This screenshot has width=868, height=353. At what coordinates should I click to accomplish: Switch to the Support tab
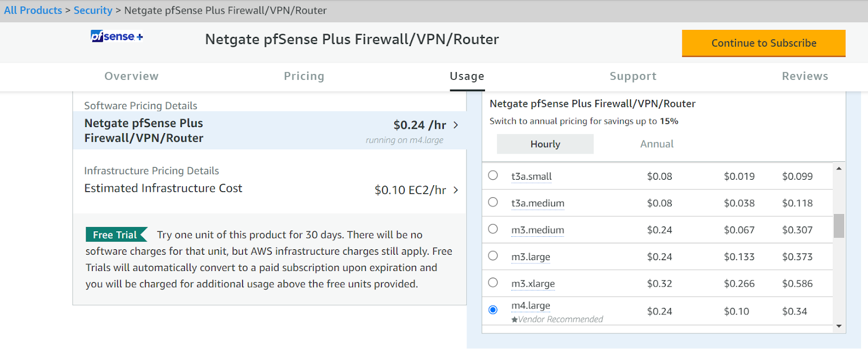(x=633, y=76)
